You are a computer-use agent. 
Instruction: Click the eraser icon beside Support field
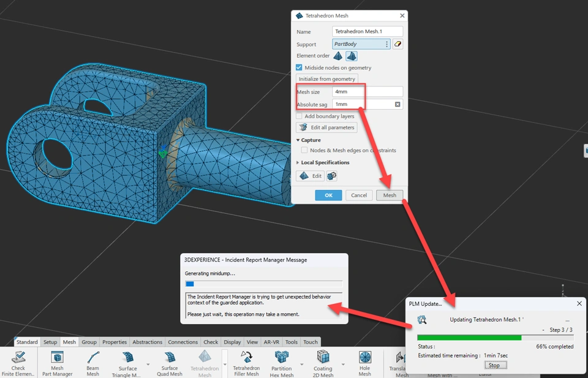(x=398, y=44)
